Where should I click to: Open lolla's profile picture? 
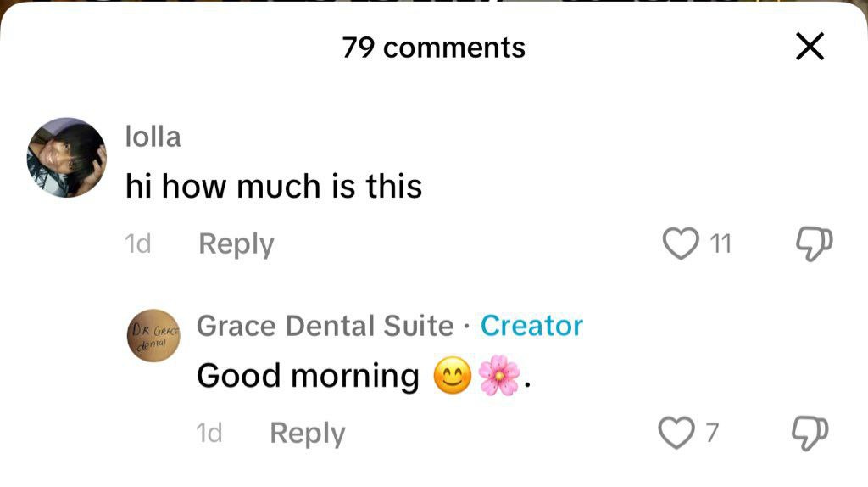point(67,158)
